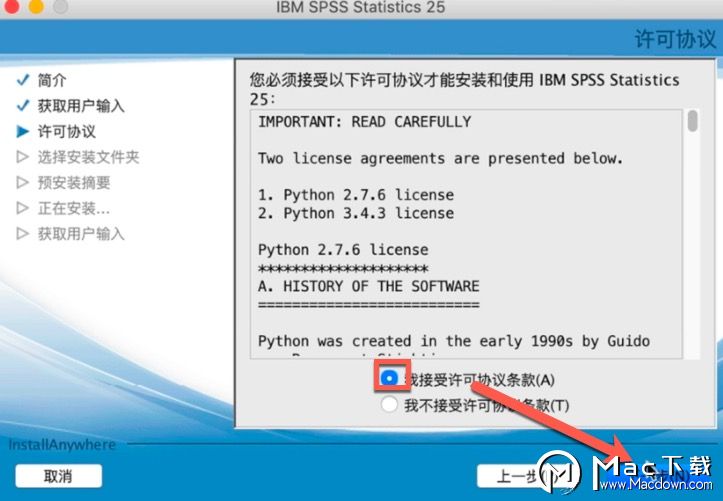Click the list line "2. Python 3.4.3 license"
Viewport: 723px width, 501px height.
click(x=356, y=213)
